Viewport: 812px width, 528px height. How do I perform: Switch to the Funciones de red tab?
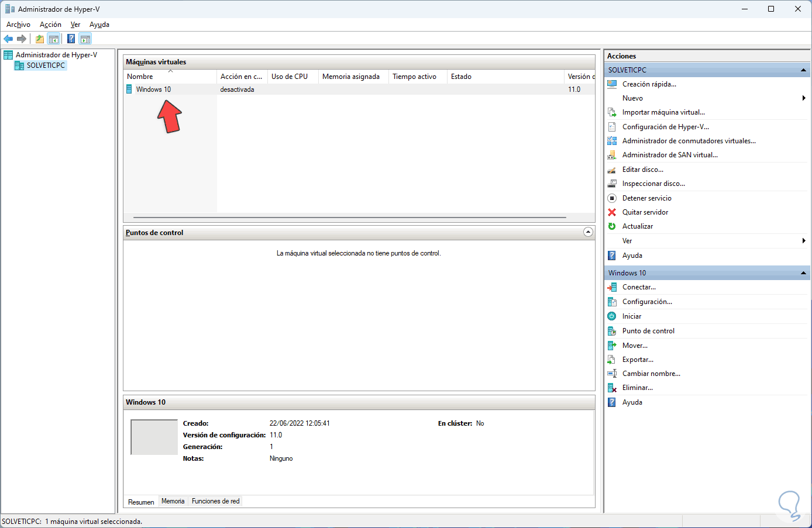pyautogui.click(x=216, y=501)
